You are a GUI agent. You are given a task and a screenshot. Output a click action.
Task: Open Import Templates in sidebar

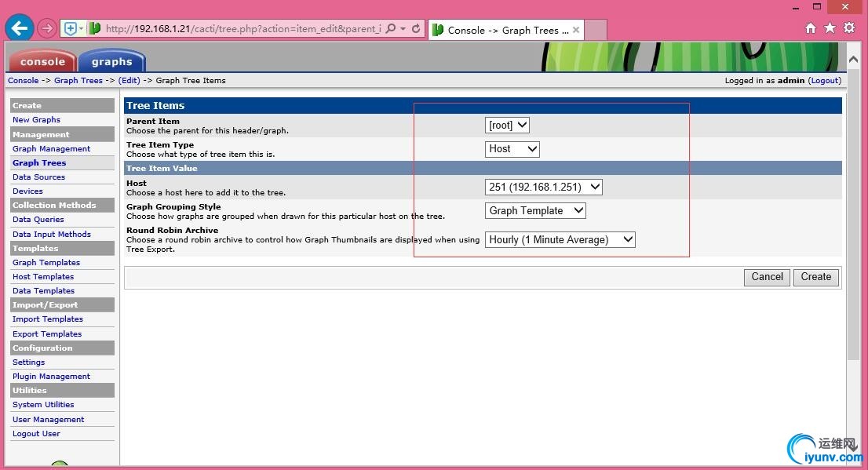click(48, 319)
